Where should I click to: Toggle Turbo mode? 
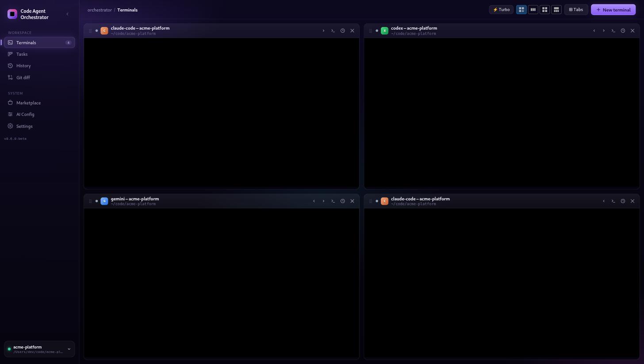click(501, 9)
